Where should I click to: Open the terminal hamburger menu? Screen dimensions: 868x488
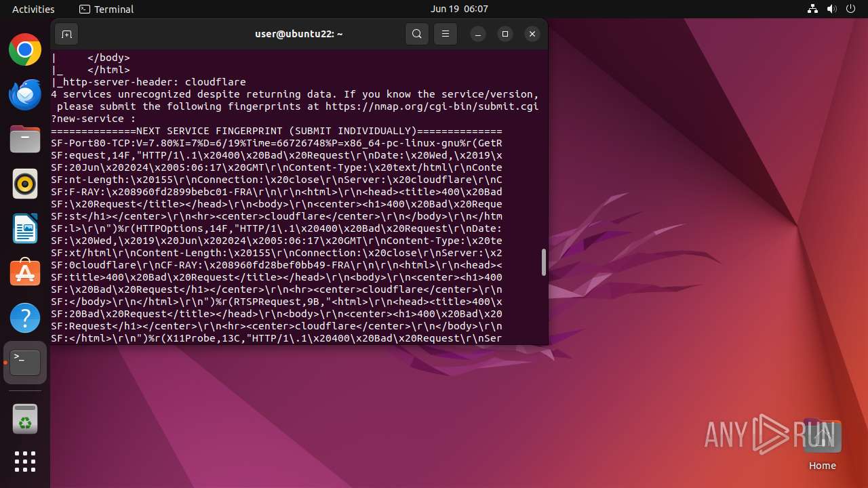[x=445, y=34]
